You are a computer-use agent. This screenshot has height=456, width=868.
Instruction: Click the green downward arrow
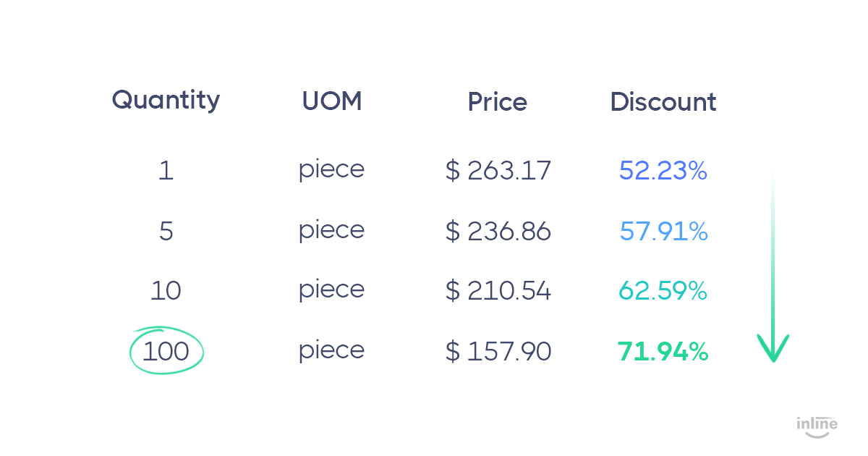click(x=773, y=264)
